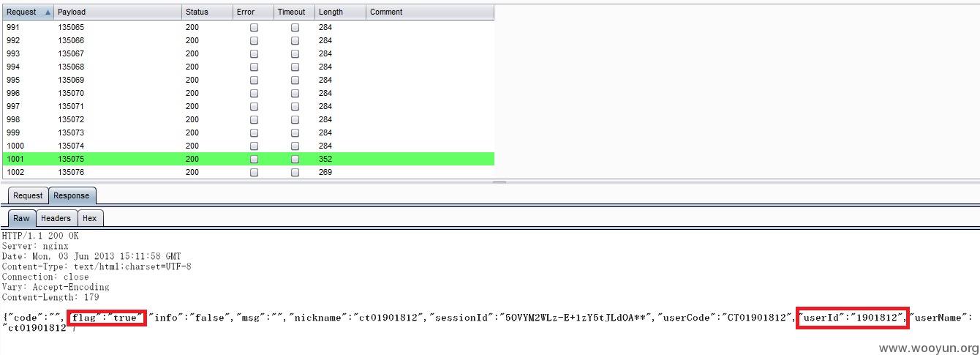Toggle Timeout checkbox for request 1001

tap(295, 159)
